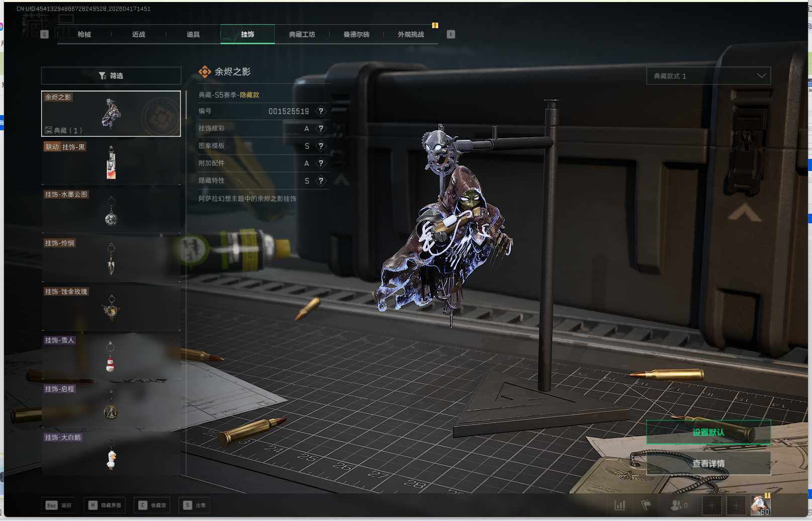Image resolution: width=812 pixels, height=521 pixels.
Task: Click the serial number 001525519
Action: coord(288,111)
